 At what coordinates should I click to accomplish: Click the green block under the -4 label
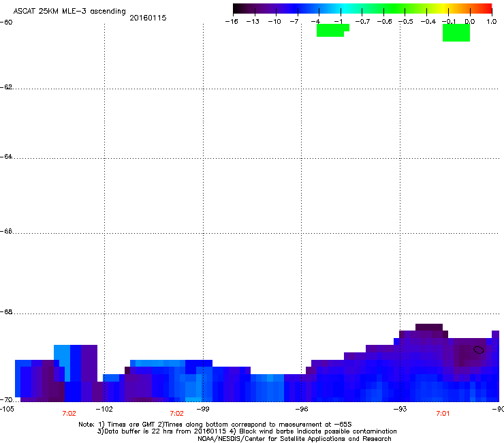tap(332, 30)
